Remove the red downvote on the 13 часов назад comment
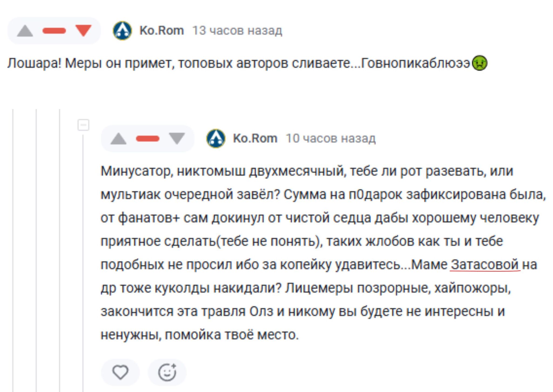Viewport: 553px width, 392px height. coord(83,30)
